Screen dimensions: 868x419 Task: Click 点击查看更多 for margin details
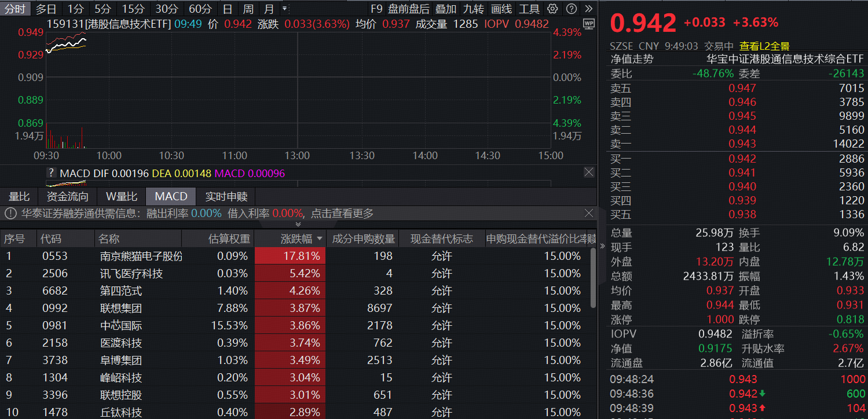337,213
